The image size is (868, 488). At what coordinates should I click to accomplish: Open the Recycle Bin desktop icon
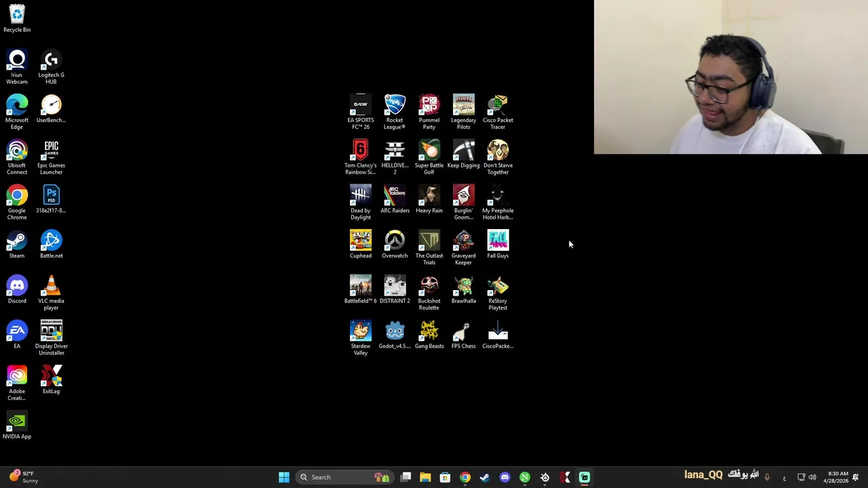coord(17,18)
